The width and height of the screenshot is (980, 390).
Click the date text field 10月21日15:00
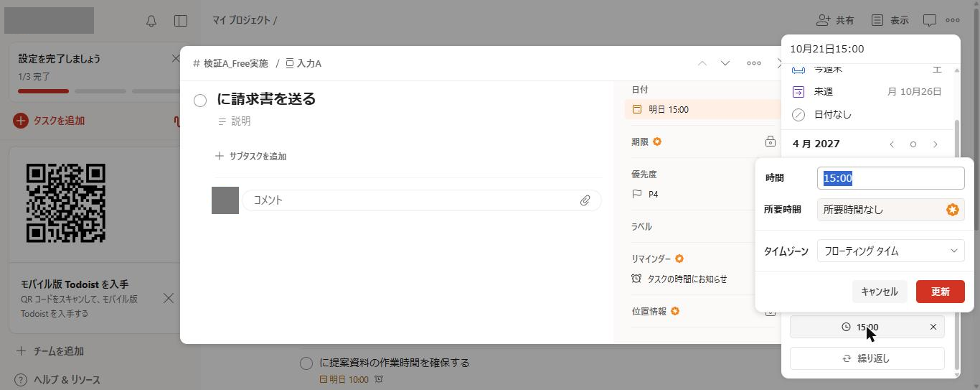coord(870,49)
